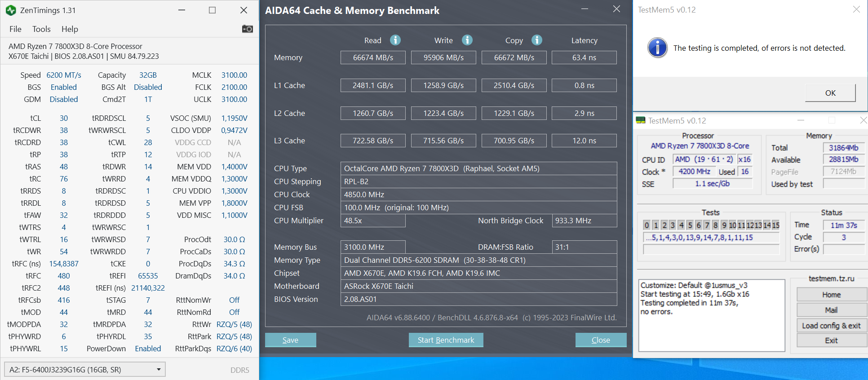Click L1 Cache read value 2481.1 GB/s
Image resolution: width=868 pixels, height=380 pixels.
pyautogui.click(x=373, y=85)
